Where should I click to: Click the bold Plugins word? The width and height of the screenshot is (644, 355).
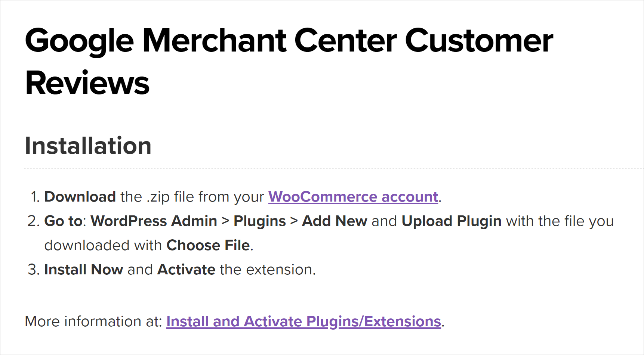[260, 222]
